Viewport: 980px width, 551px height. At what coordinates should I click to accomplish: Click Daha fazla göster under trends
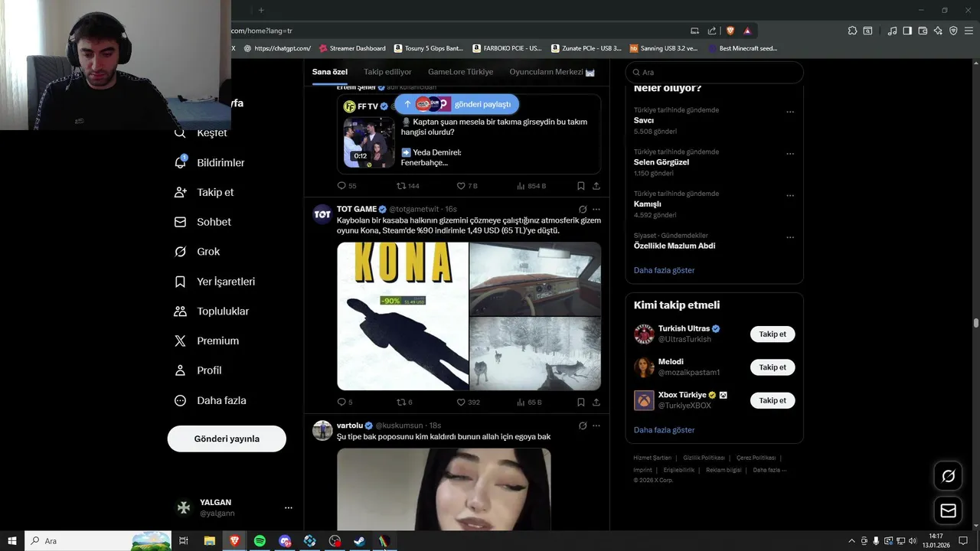tap(664, 270)
